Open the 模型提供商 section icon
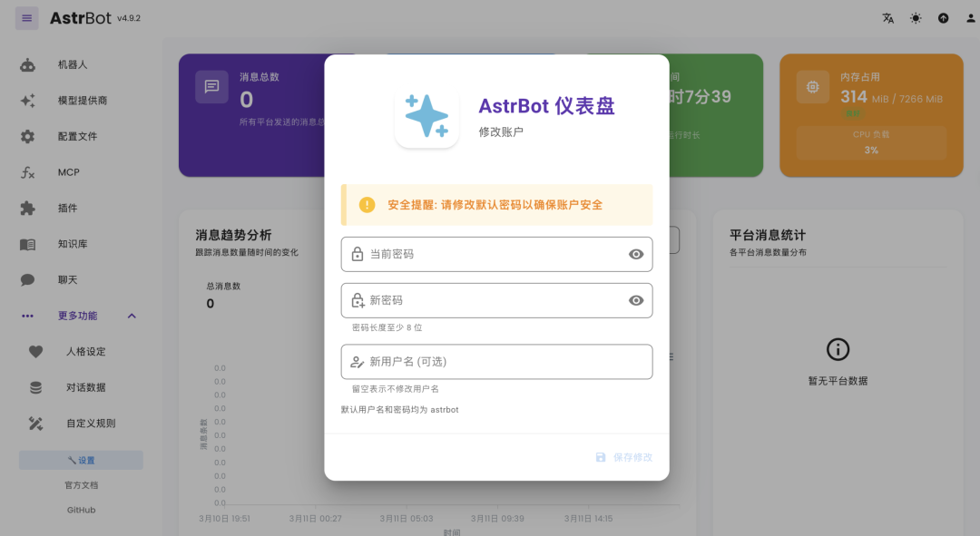This screenshot has height=536, width=980. [25, 100]
